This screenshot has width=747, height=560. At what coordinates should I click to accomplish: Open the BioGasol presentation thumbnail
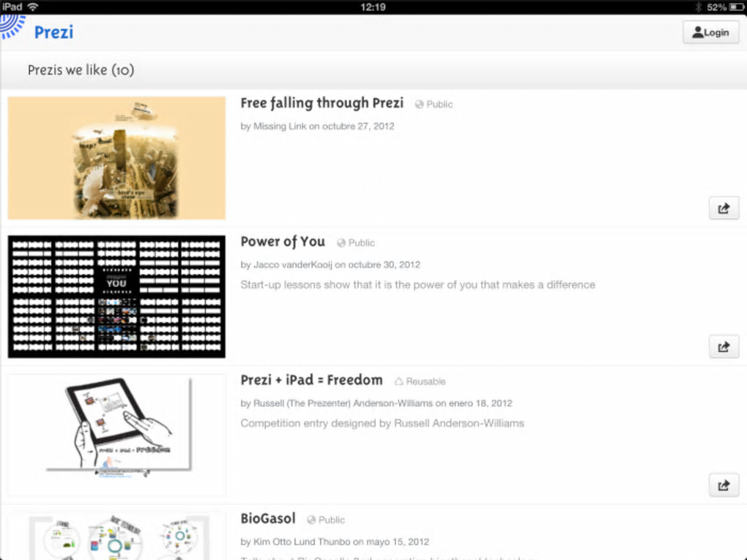[116, 536]
